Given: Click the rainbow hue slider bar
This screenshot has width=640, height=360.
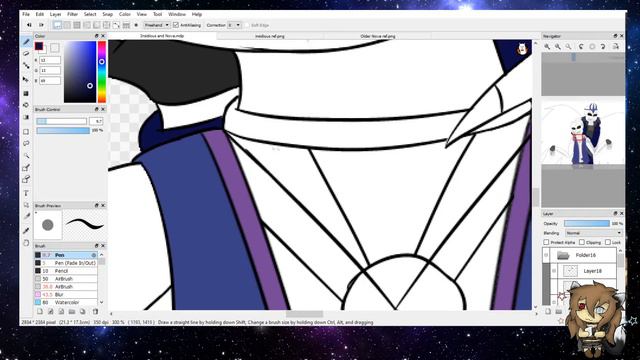Looking at the screenshot, I should pos(102,72).
